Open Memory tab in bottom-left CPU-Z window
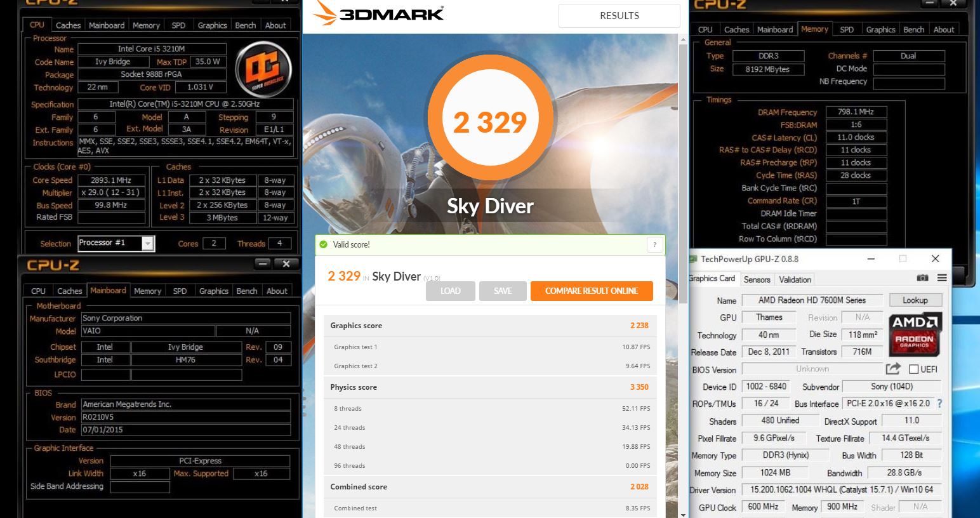980x518 pixels. click(x=147, y=291)
